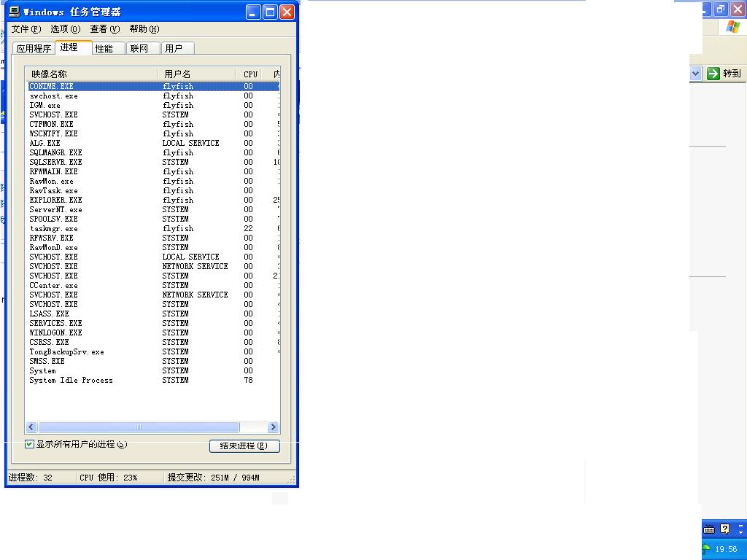Select the WINLOGON.EXE process
The image size is (747, 560).
(x=55, y=332)
